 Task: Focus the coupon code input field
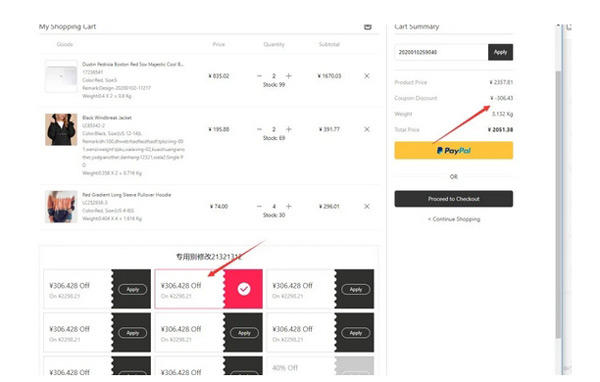coord(441,52)
